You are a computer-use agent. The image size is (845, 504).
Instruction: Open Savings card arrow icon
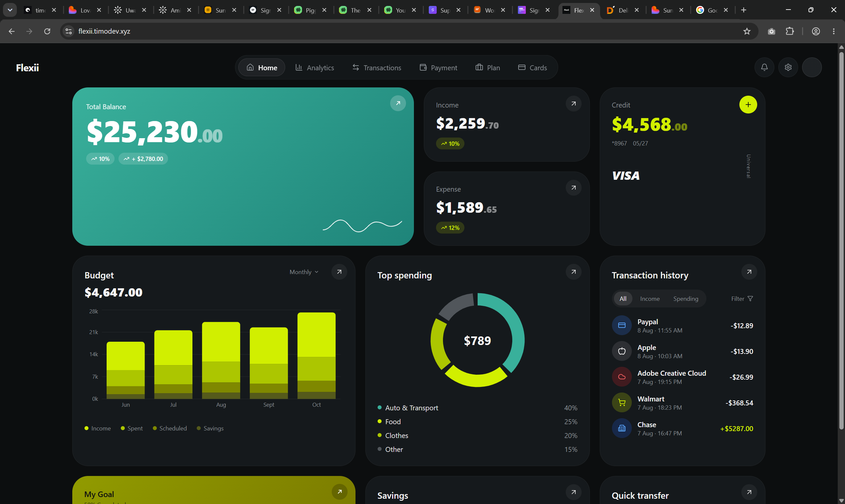574,492
